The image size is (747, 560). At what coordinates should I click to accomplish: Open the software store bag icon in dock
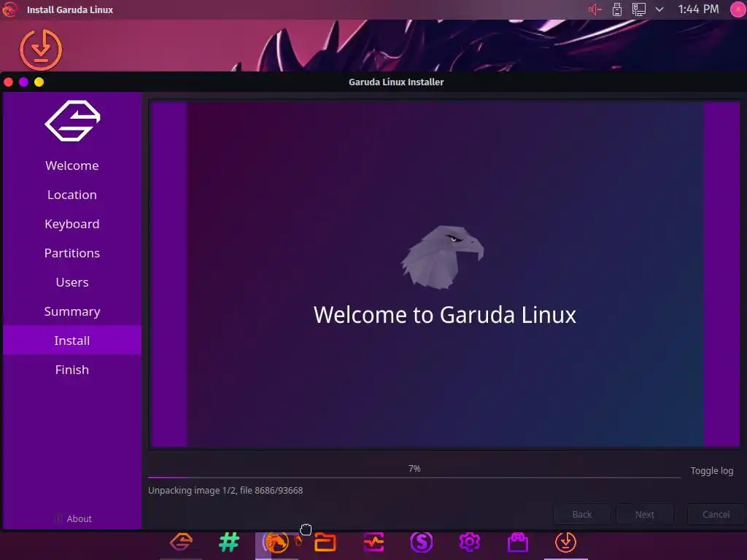coord(518,542)
